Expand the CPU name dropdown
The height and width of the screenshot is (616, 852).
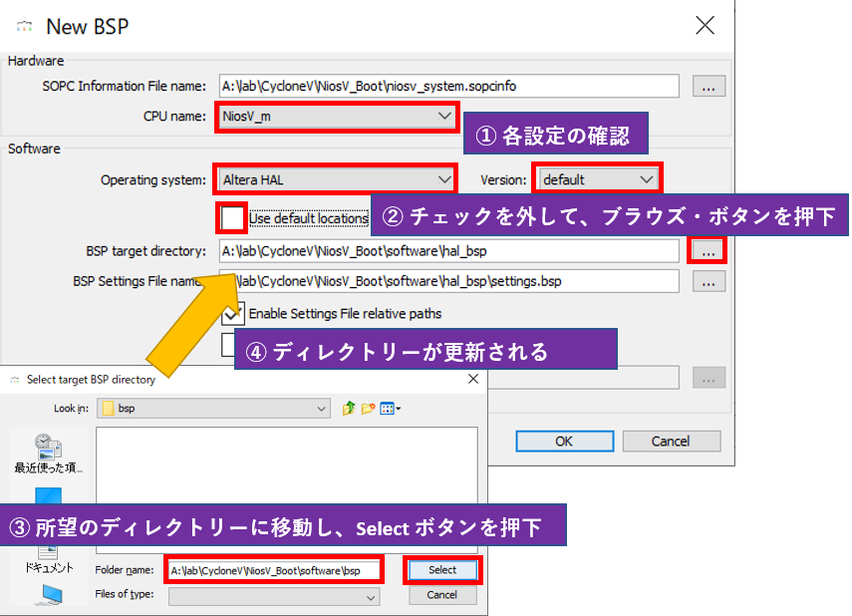click(335, 117)
